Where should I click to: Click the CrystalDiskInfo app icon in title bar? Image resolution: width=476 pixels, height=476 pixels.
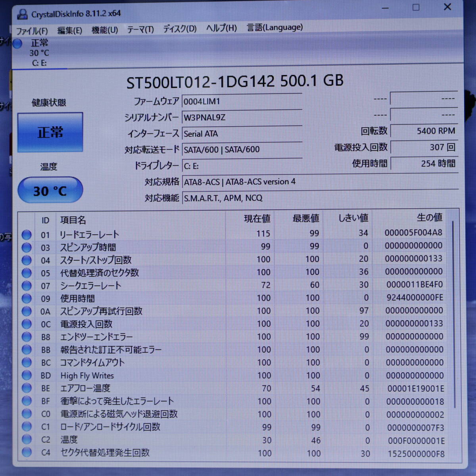click(x=22, y=15)
